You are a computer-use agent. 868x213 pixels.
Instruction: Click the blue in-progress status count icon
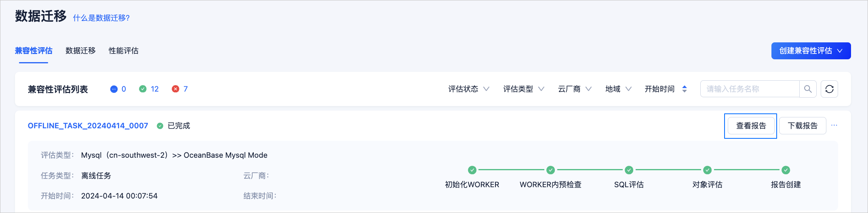(x=114, y=89)
